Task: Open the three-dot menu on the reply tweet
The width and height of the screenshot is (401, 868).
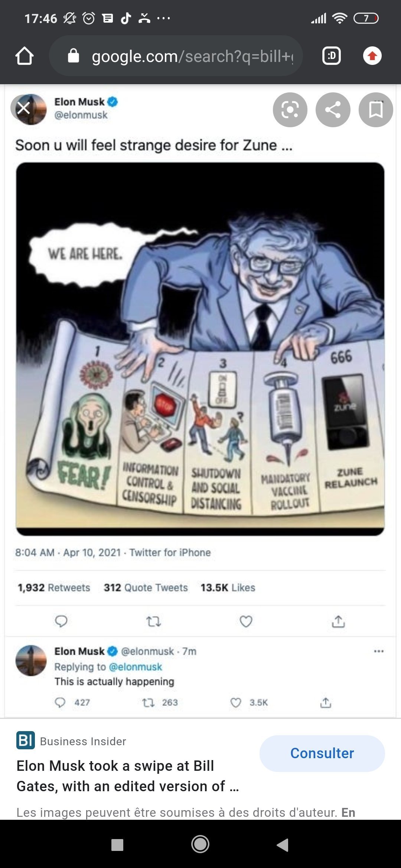Action: 379,651
